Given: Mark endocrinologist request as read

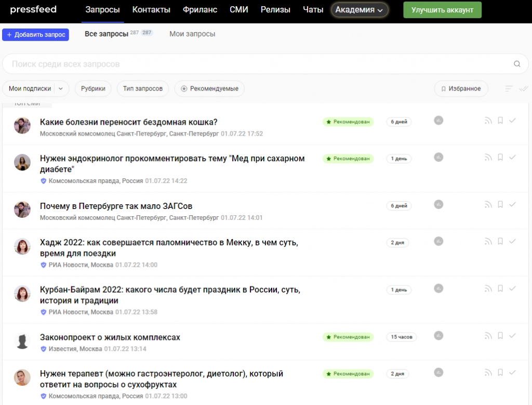Looking at the screenshot, I should [x=512, y=157].
